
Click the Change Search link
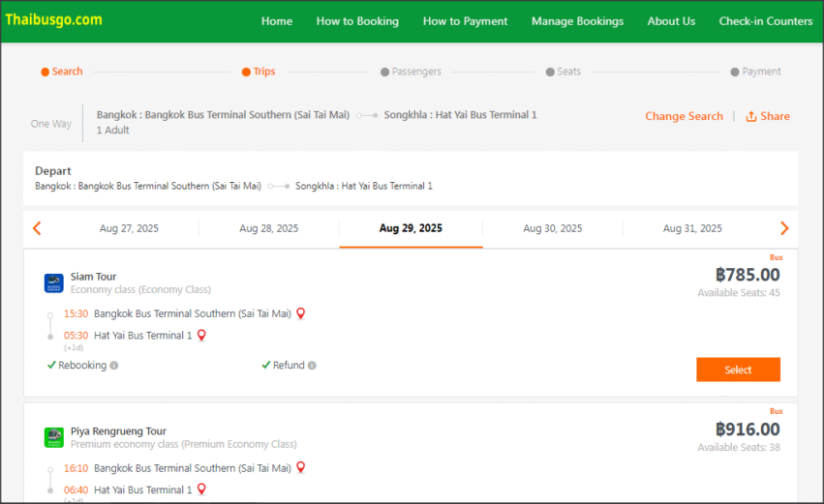[x=684, y=116]
